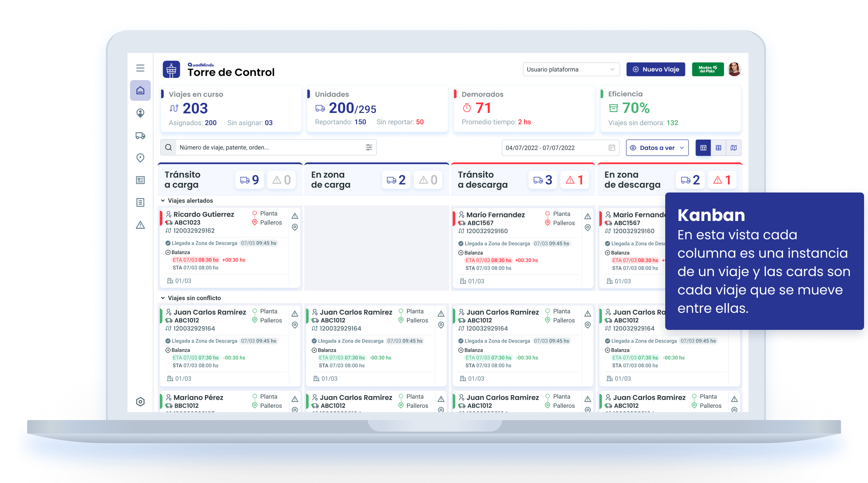868x483 pixels.
Task: Select the En zona de descarga column header
Action: pos(670,179)
